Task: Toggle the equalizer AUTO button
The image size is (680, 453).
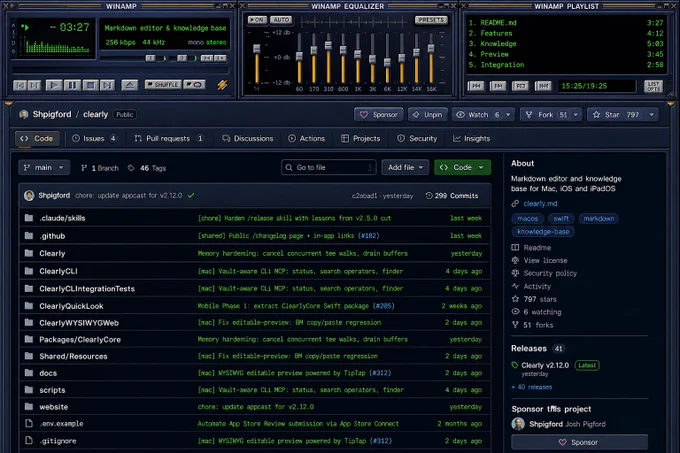Action: (281, 20)
